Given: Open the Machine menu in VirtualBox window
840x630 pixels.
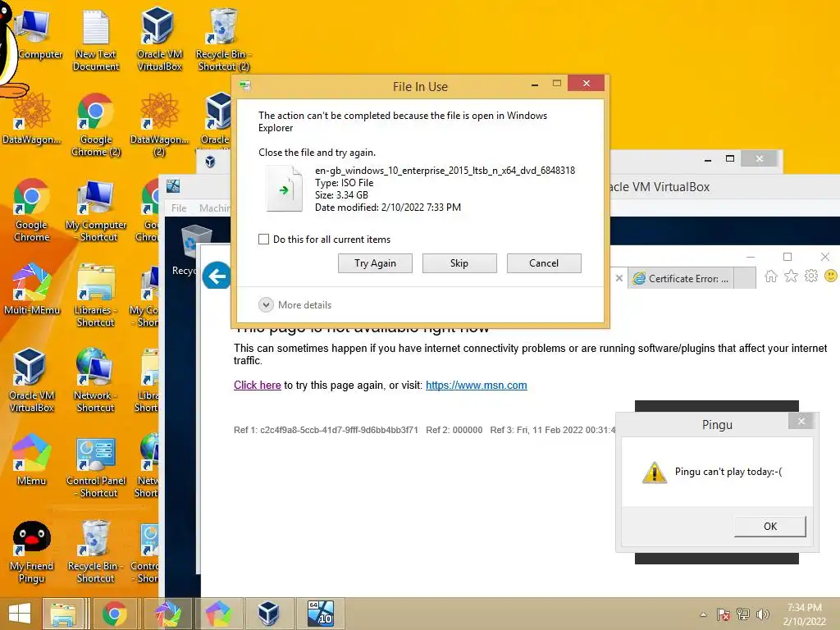Looking at the screenshot, I should 214,208.
